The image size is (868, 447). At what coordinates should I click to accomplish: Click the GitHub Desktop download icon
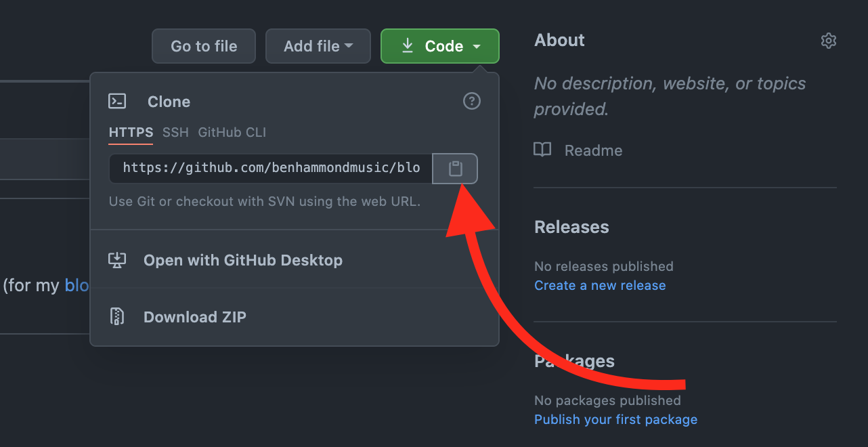click(x=117, y=260)
